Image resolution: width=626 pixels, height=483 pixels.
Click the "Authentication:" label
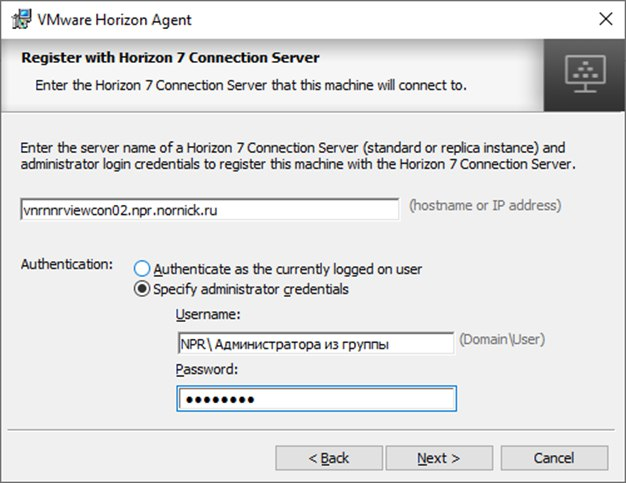67,264
